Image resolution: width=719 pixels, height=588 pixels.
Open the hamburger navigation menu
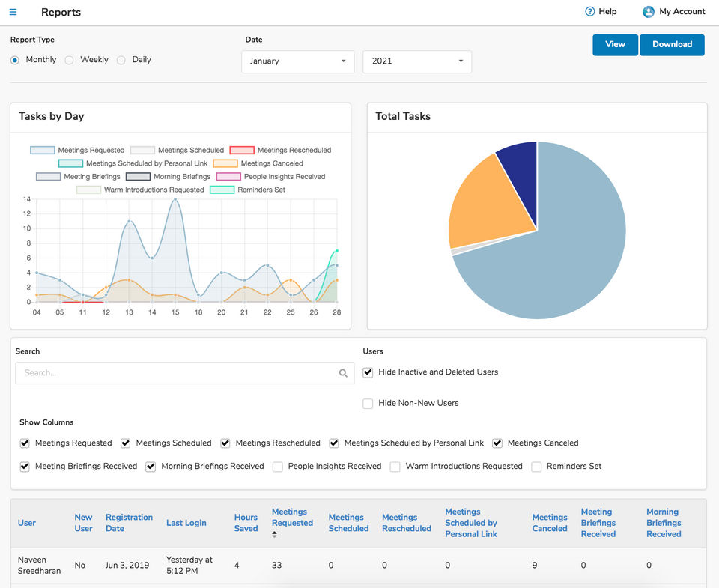pos(13,12)
